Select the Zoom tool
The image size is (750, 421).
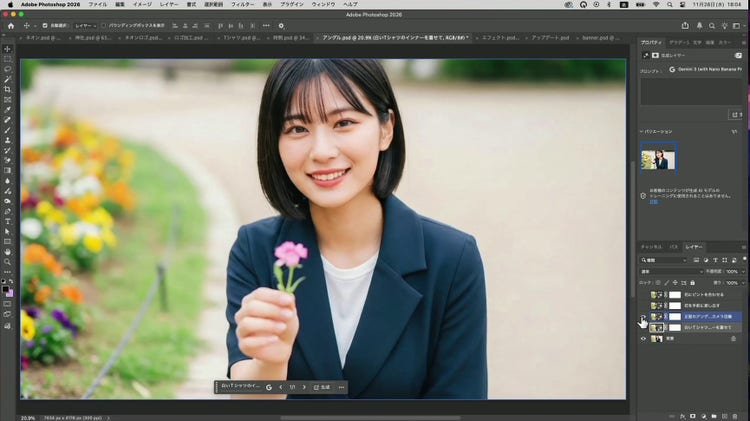[8, 261]
